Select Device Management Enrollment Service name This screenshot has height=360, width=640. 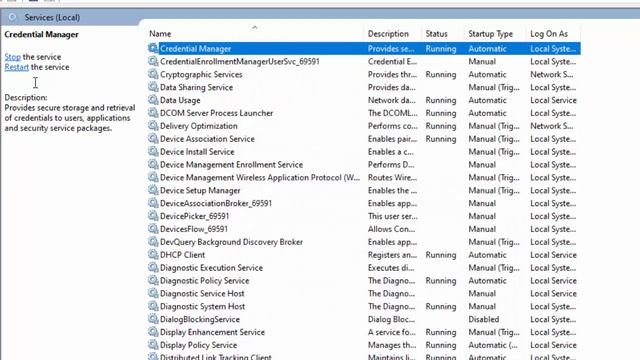[231, 164]
